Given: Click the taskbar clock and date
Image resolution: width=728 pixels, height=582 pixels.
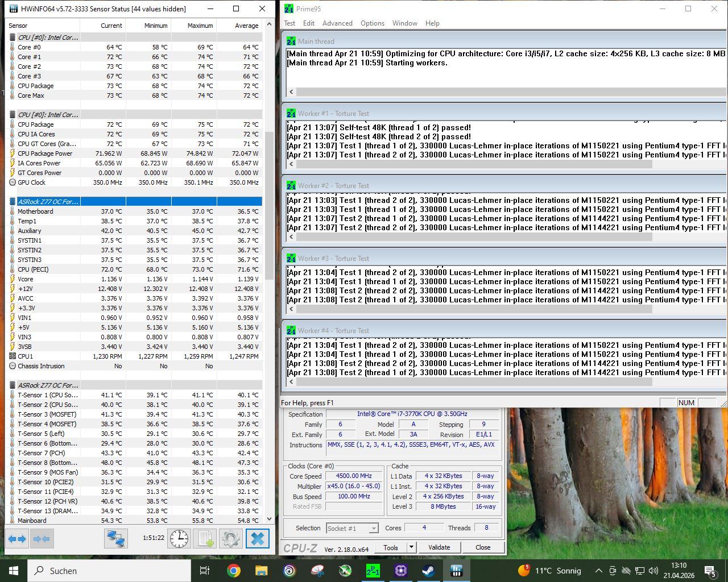Looking at the screenshot, I should tap(679, 571).
